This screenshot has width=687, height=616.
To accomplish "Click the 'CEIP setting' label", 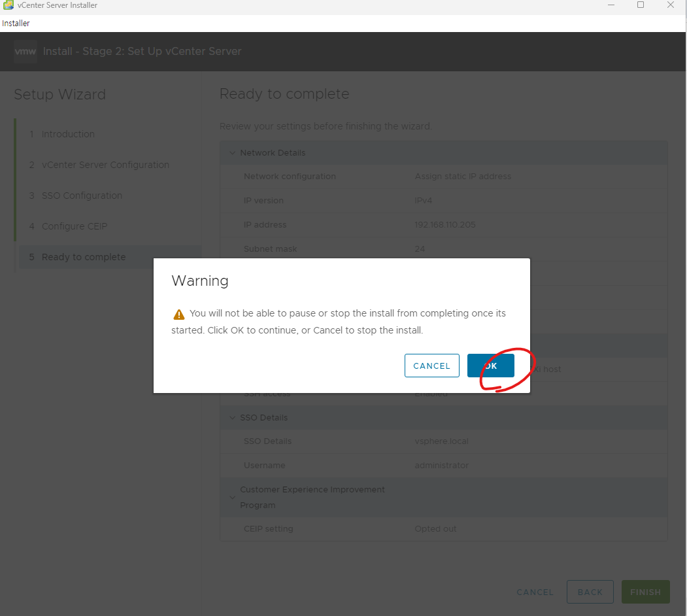I will [268, 529].
